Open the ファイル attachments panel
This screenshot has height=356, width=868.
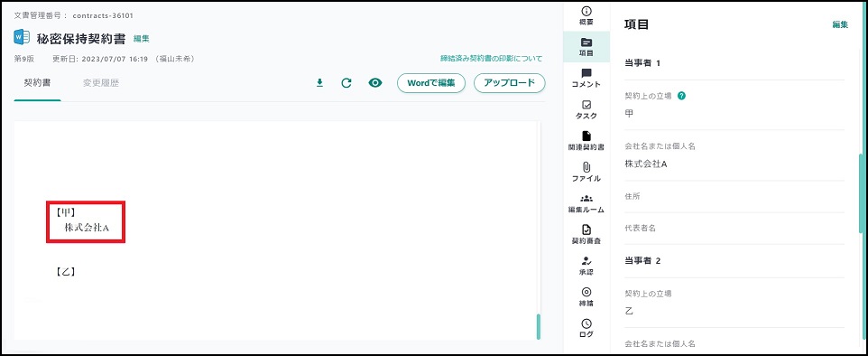pyautogui.click(x=586, y=173)
